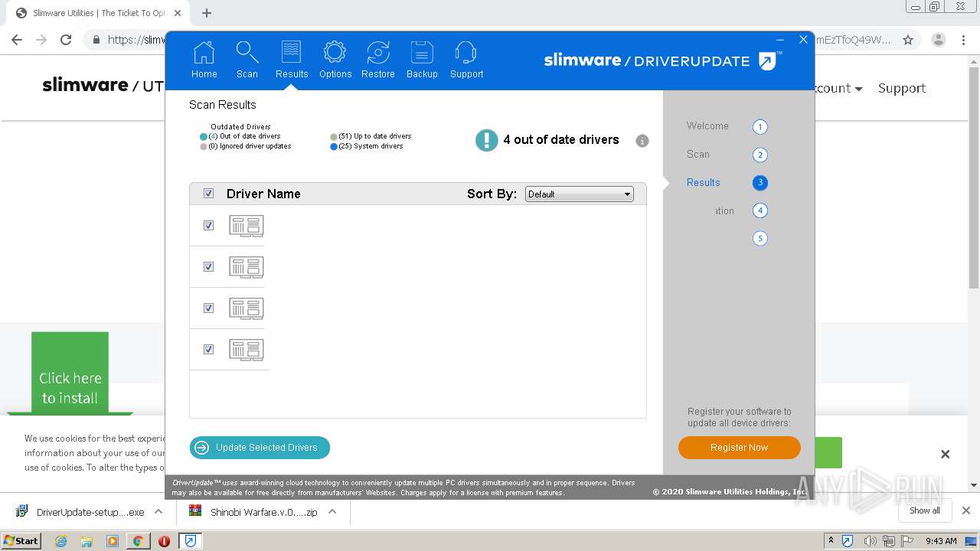Click the volume speaker tray icon
This screenshot has height=551, width=980.
(x=871, y=541)
